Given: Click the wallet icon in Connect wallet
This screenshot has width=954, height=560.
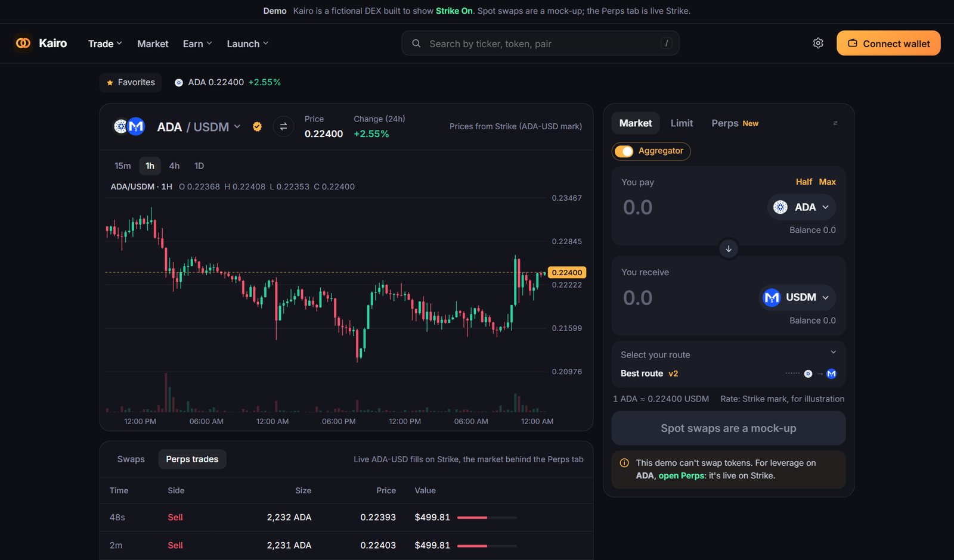Looking at the screenshot, I should pos(853,43).
